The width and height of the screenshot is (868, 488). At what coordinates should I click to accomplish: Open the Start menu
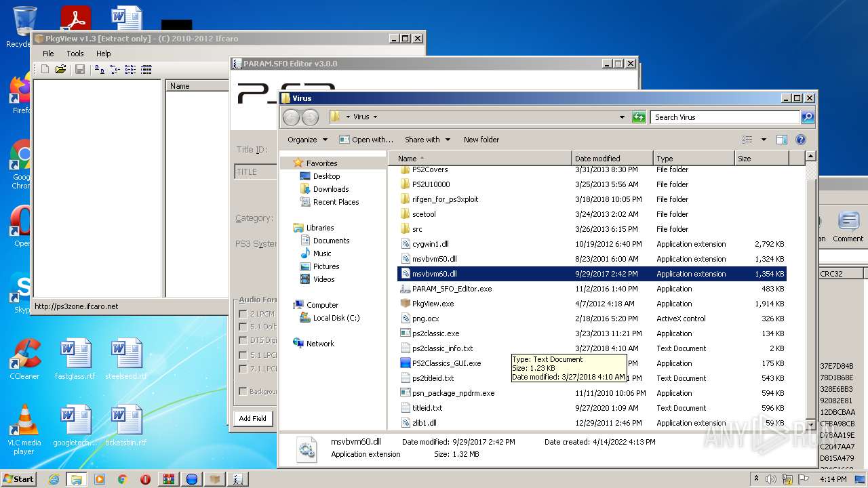tap(19, 479)
